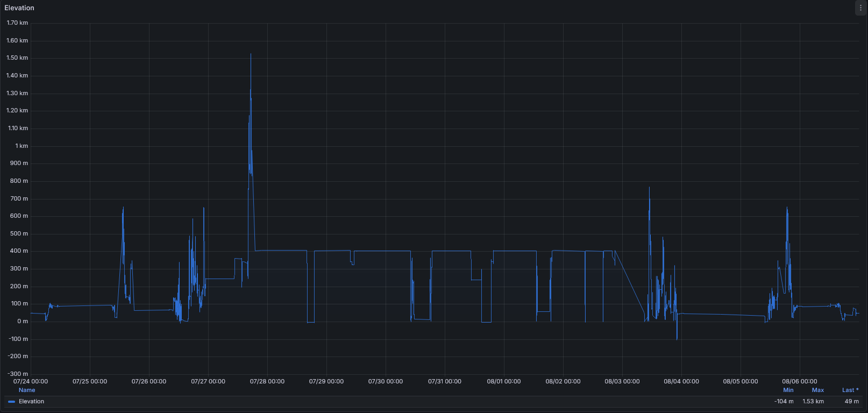
Task: Click the 08/03 00:00 x-axis label
Action: (622, 382)
